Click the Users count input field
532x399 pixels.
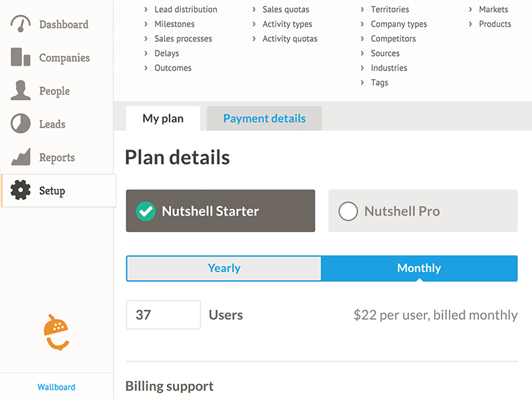click(163, 315)
